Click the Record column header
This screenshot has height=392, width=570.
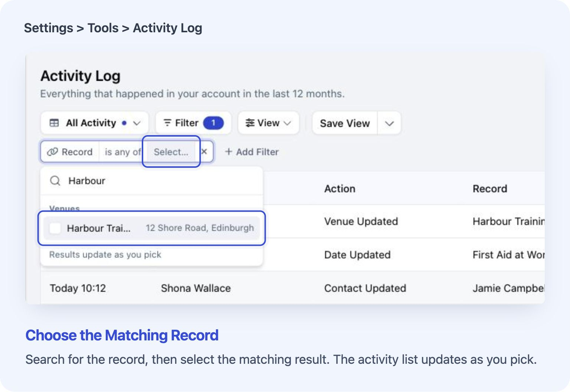point(490,189)
